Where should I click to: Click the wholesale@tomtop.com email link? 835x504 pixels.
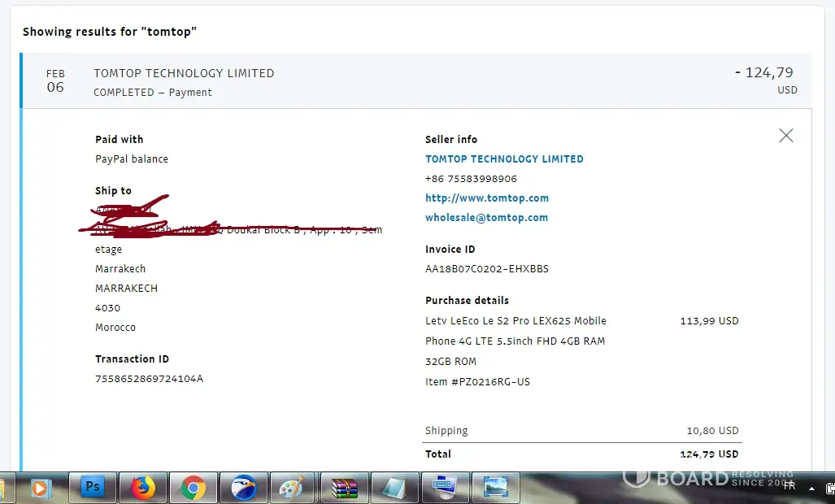[486, 218]
